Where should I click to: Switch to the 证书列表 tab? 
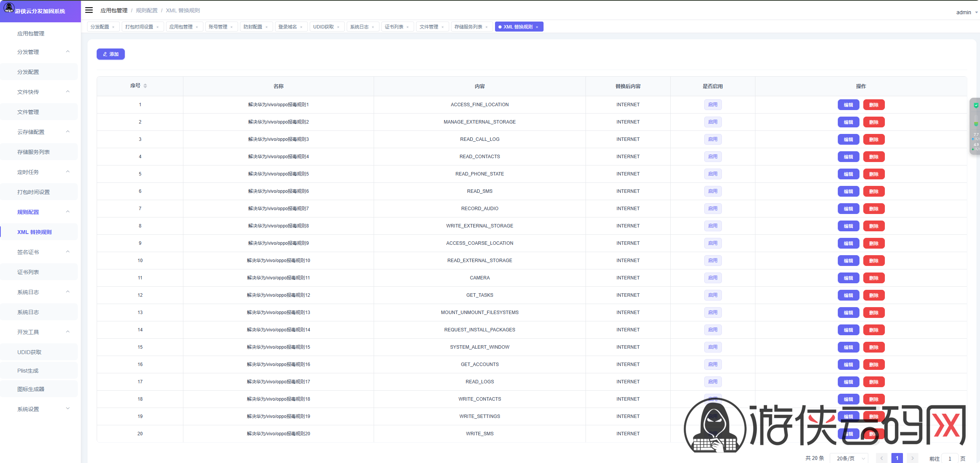click(x=394, y=27)
